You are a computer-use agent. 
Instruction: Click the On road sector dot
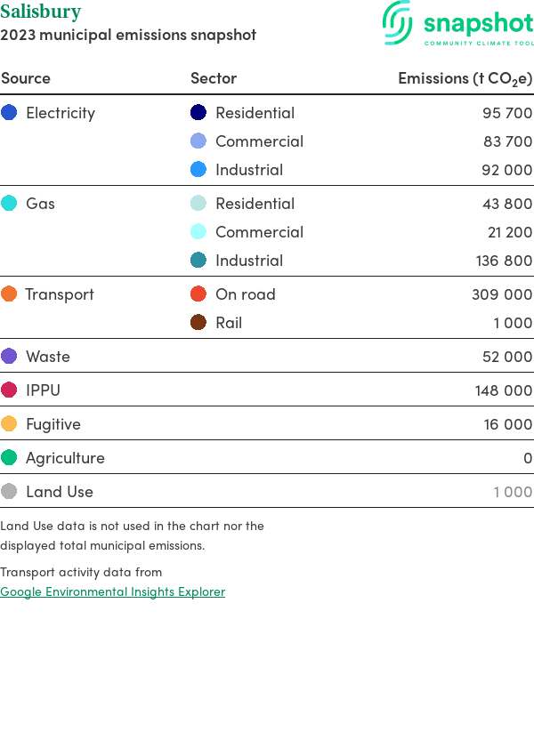point(198,294)
